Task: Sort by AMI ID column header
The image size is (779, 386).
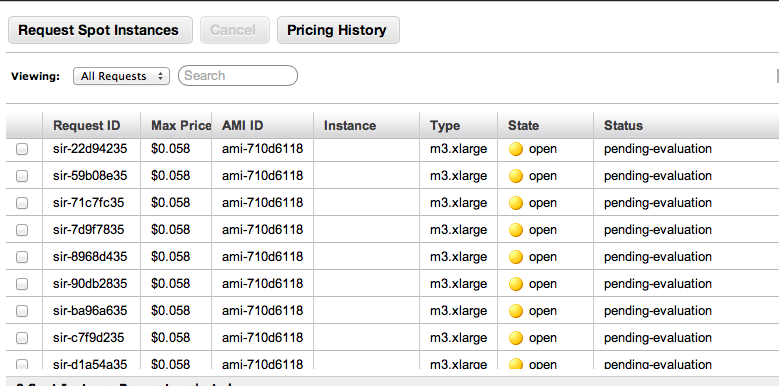Action: click(x=262, y=125)
